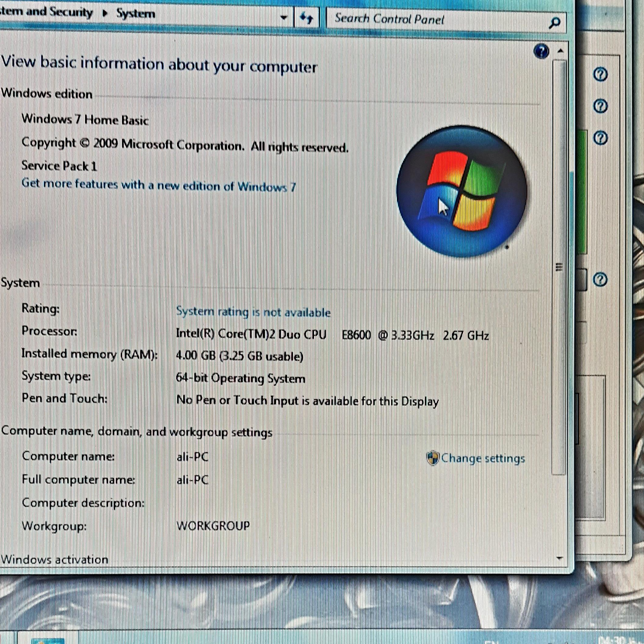The height and width of the screenshot is (644, 644).
Task: Click the Windows 7 logo orb image
Action: coord(462,191)
